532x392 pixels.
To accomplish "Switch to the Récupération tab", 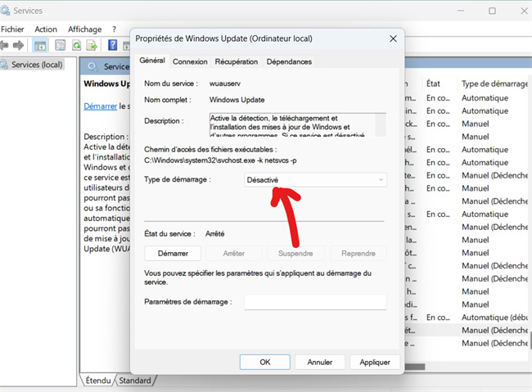I will point(237,61).
